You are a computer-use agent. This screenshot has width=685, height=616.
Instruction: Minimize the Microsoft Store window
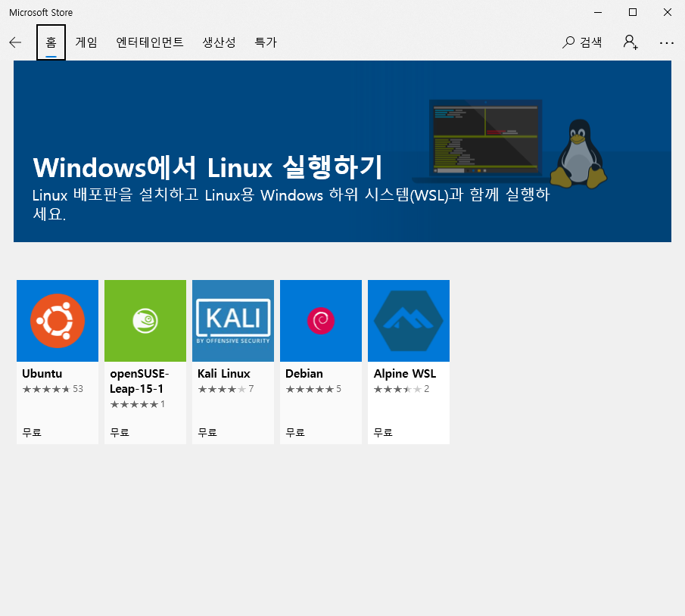pos(598,12)
